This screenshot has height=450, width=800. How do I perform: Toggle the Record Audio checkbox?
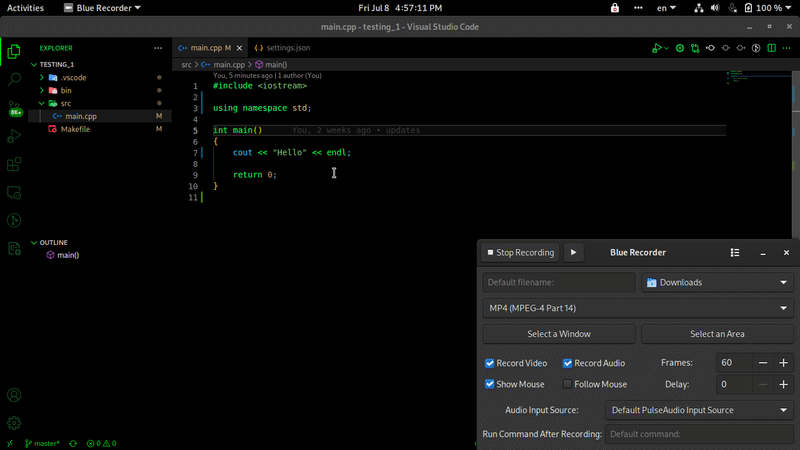(567, 363)
